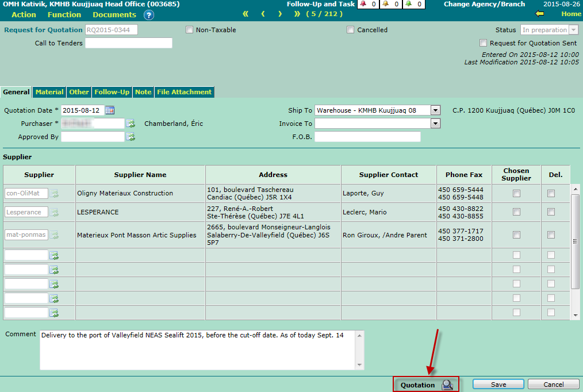
Task: Open supplier lookup for Lesperance row
Action: [54, 212]
